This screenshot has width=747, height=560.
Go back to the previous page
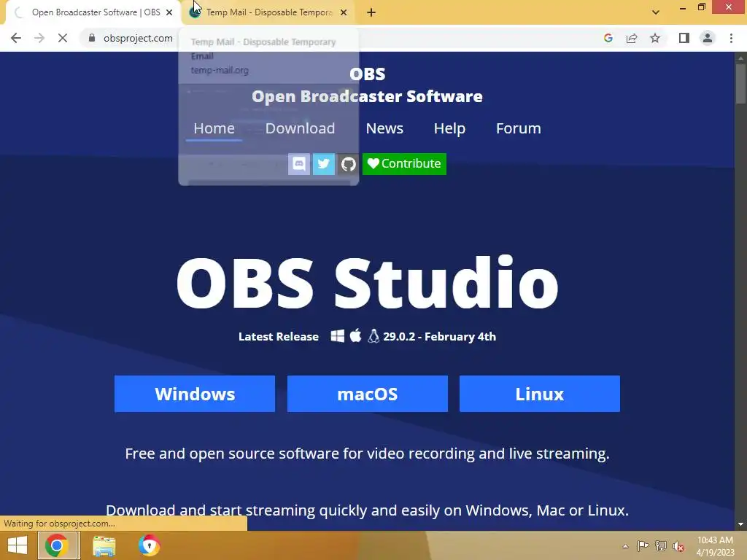tap(16, 38)
